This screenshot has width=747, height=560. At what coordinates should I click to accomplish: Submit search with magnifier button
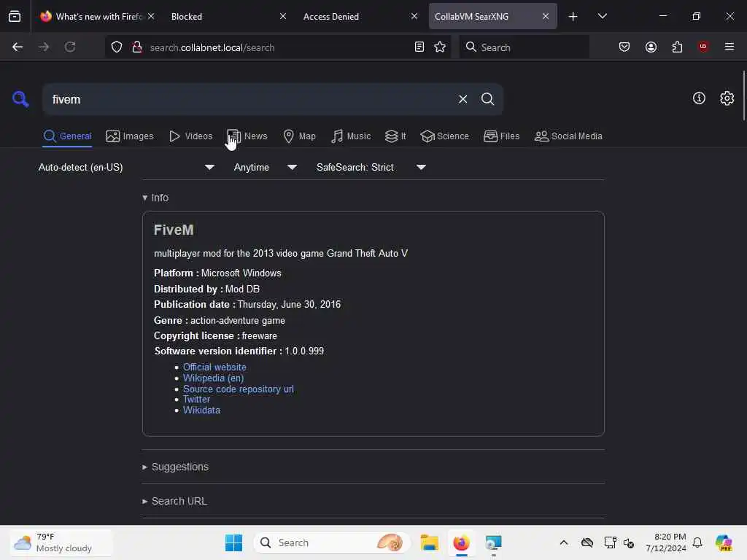point(487,99)
